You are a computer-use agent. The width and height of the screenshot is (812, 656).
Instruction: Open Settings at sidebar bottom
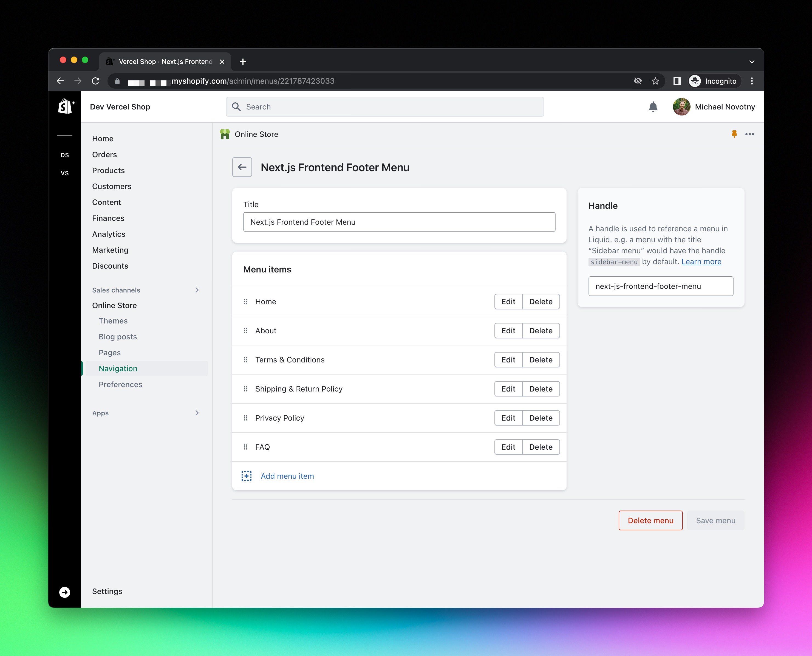pyautogui.click(x=107, y=591)
